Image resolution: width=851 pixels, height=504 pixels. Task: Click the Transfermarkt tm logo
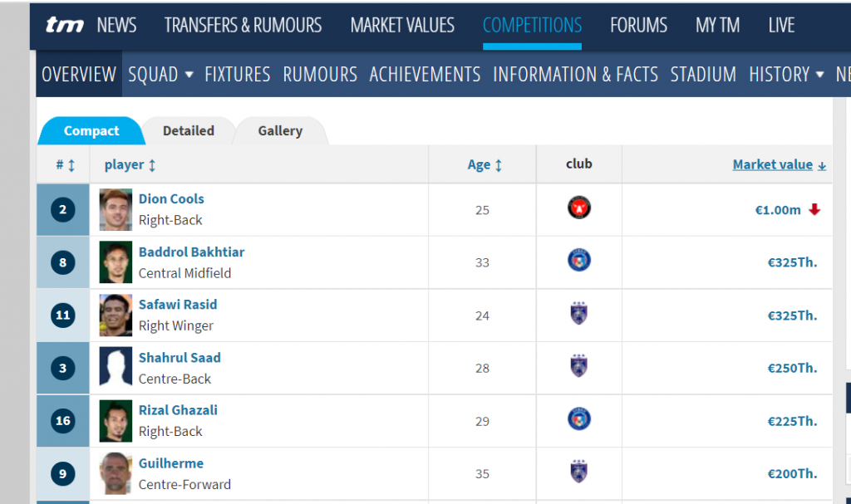click(64, 26)
